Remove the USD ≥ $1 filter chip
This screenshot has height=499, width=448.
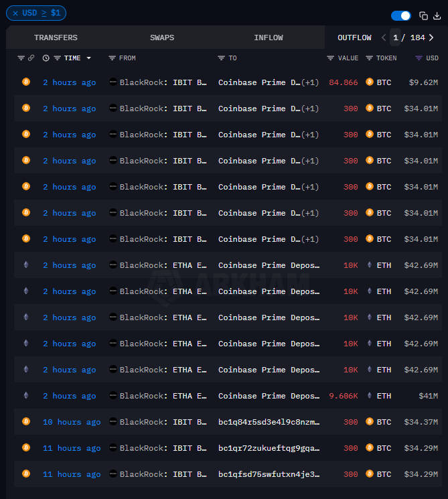[15, 13]
